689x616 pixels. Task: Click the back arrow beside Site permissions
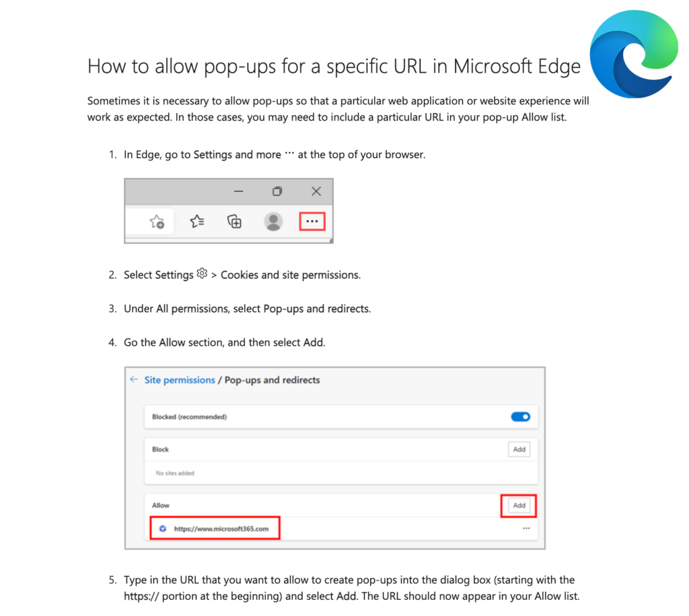click(134, 379)
